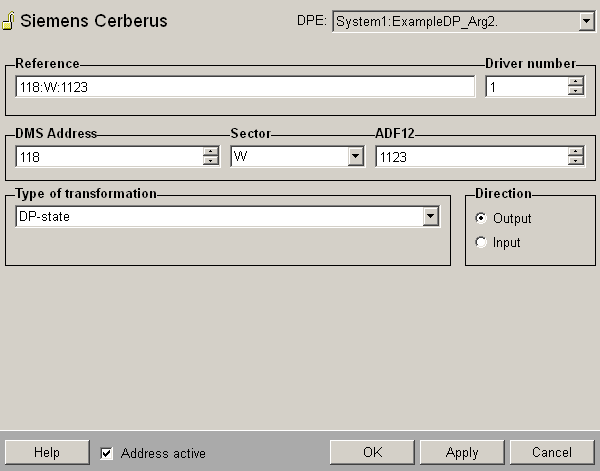
Task: Decrement the DMS Address spinner
Action: pos(210,161)
